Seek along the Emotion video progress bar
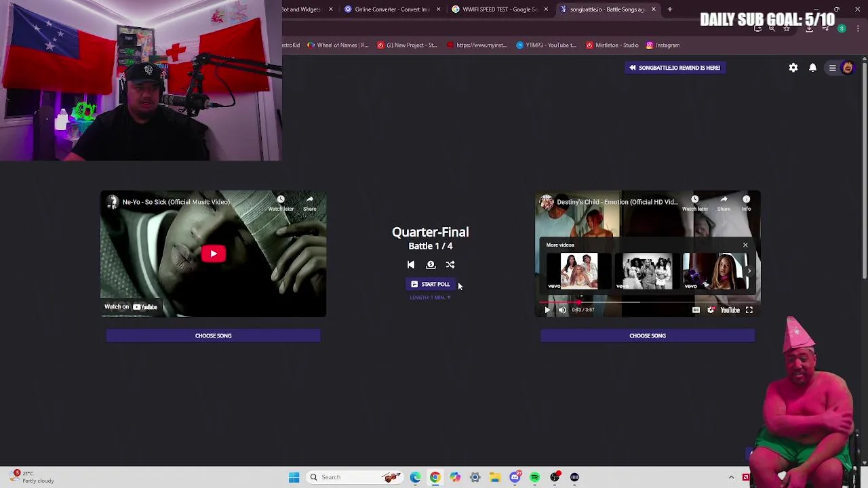Image resolution: width=868 pixels, height=488 pixels. 648,302
